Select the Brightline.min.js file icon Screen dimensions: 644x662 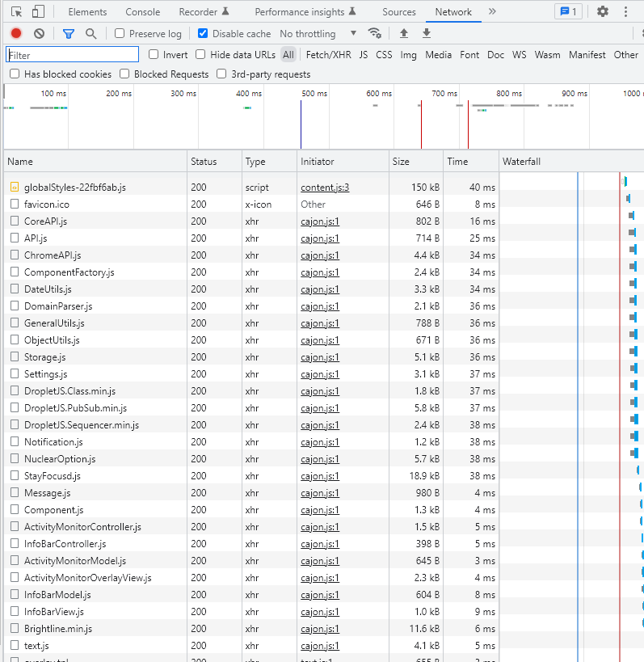click(x=15, y=628)
